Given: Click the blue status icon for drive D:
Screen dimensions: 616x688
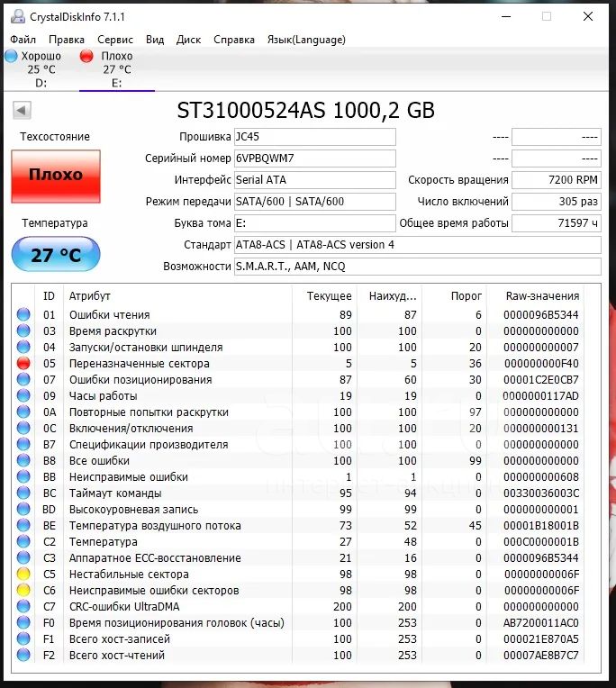Looking at the screenshot, I should point(11,56).
